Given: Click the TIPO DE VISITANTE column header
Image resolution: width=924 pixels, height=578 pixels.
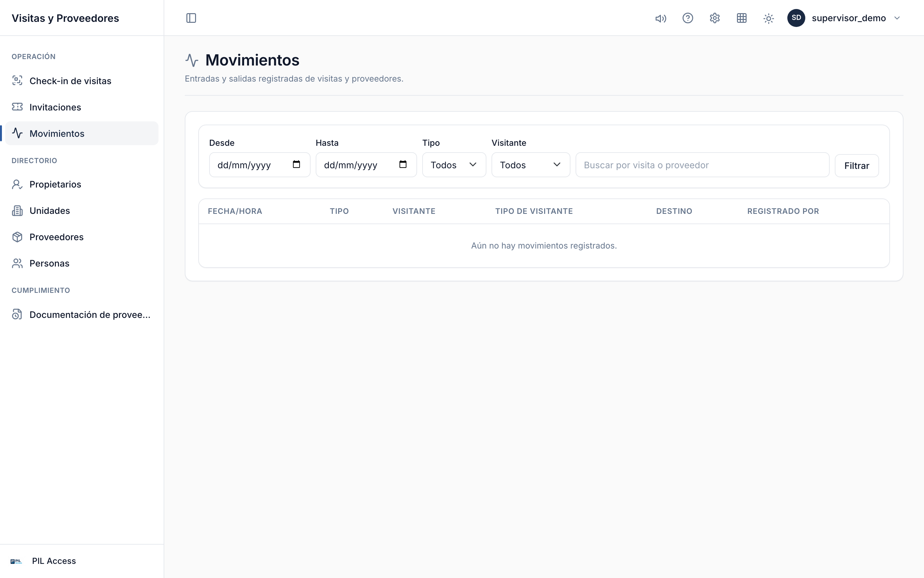Looking at the screenshot, I should 534,211.
